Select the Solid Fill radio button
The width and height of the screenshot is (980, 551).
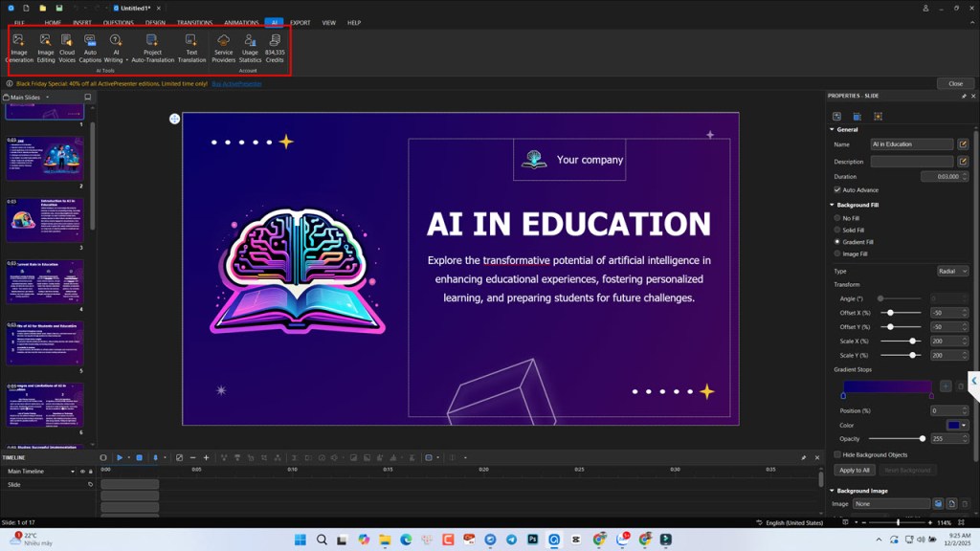[836, 230]
